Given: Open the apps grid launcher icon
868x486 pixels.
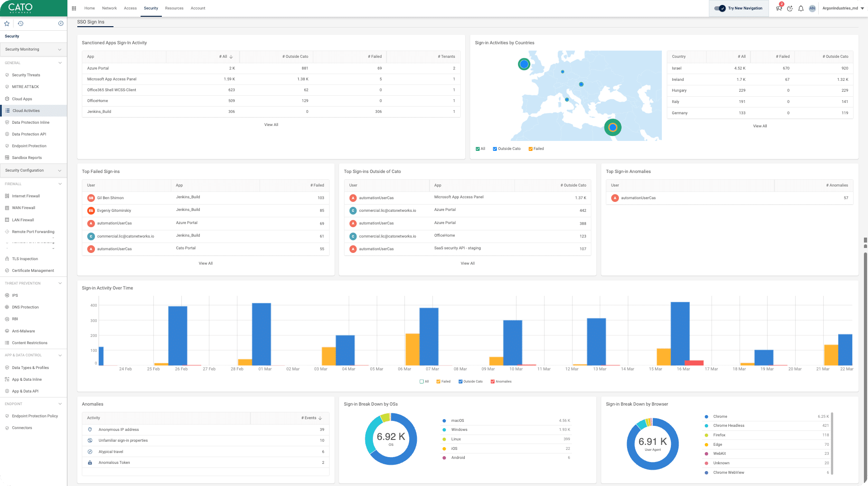Looking at the screenshot, I should pos(74,8).
